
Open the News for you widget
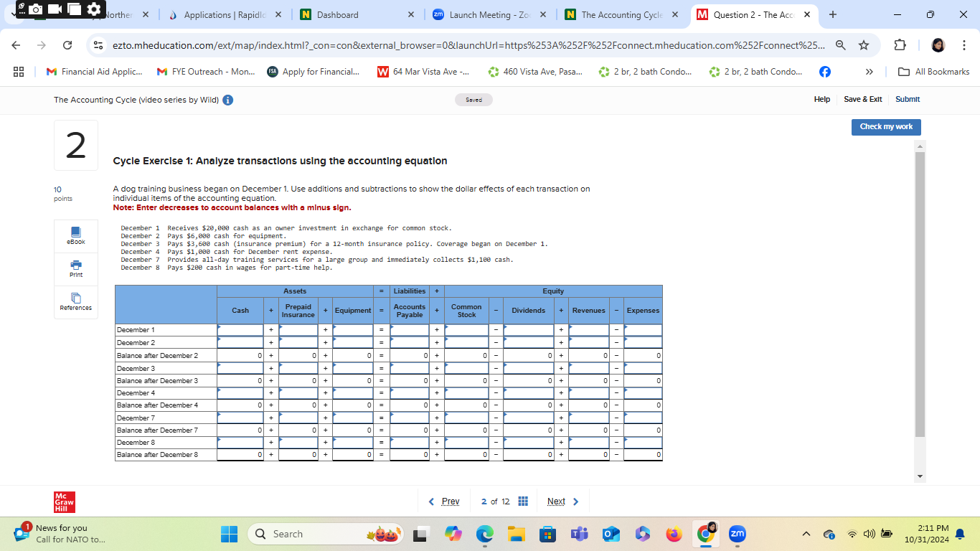coord(60,534)
